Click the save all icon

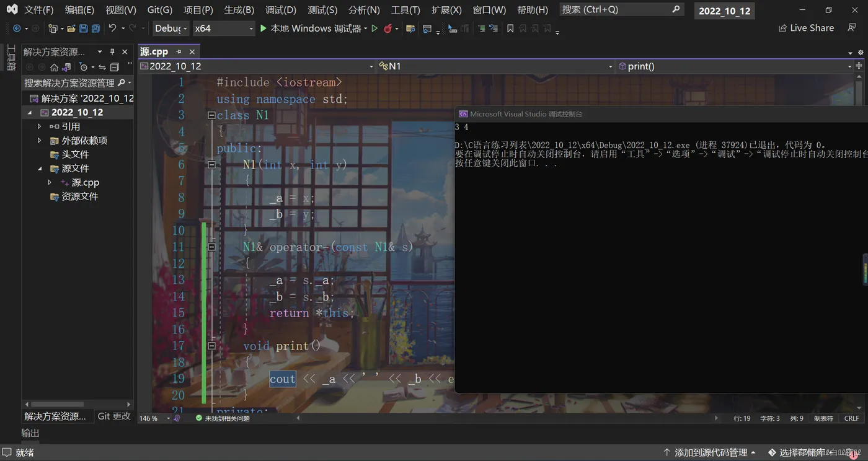click(x=95, y=29)
